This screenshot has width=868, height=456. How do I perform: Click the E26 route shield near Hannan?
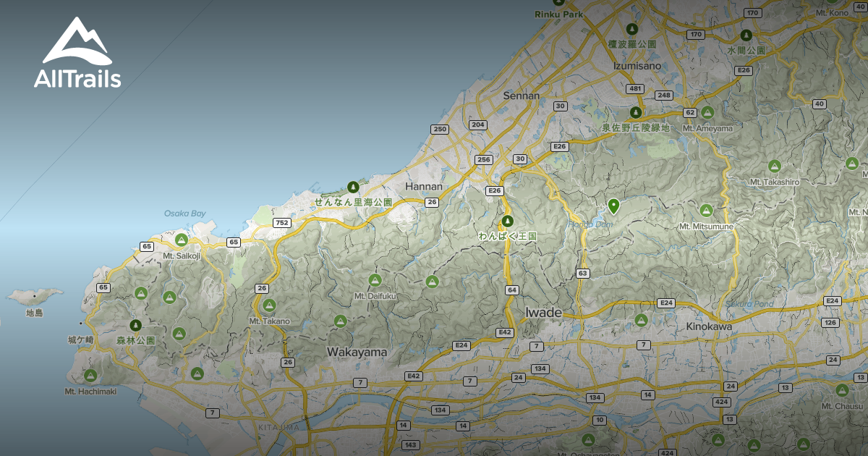point(494,191)
